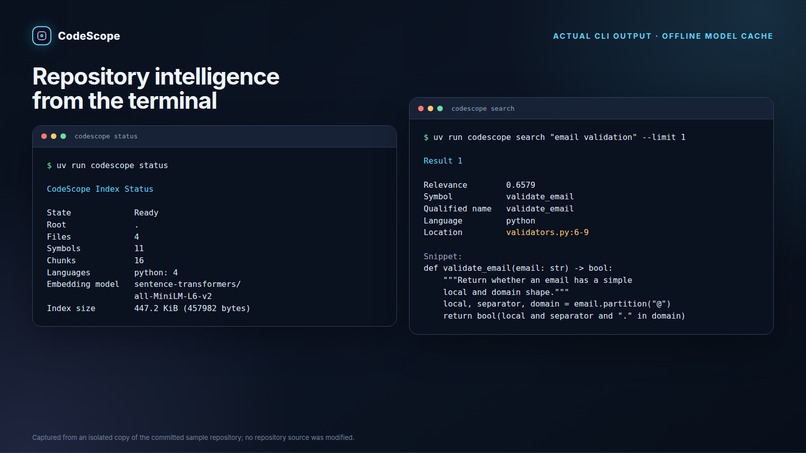Screen dimensions: 806x453
Task: Click the 'Result 1' heading
Action: (x=443, y=161)
